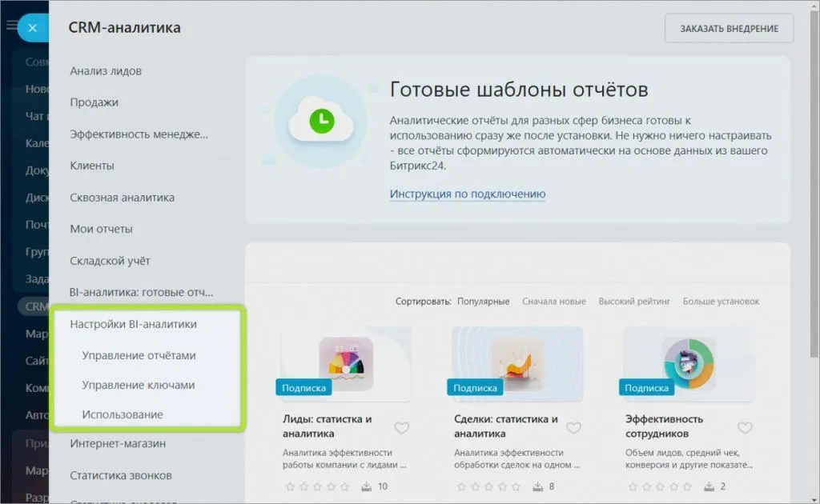Click heart icon on Сделки report
The image size is (820, 504).
click(573, 427)
